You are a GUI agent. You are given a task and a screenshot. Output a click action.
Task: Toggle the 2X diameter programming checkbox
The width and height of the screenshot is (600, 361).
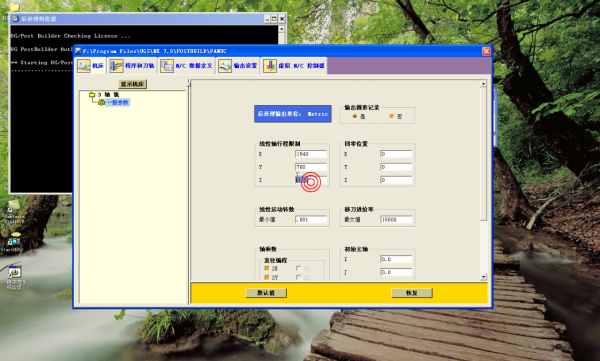[x=267, y=268]
